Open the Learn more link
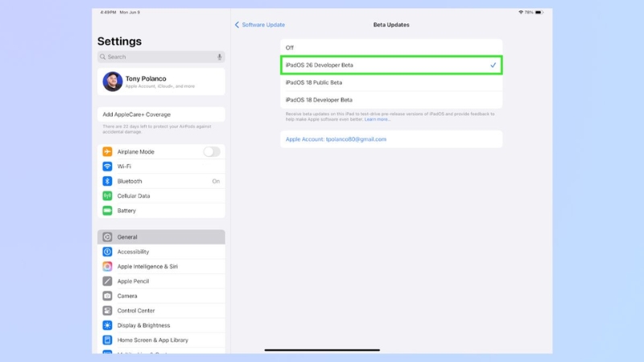The width and height of the screenshot is (644, 362). click(377, 119)
